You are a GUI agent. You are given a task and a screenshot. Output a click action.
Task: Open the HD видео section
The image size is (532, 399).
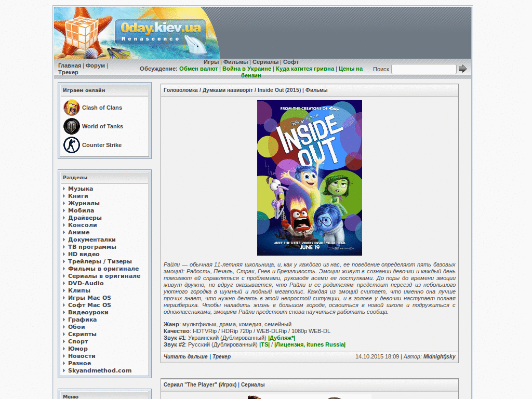click(x=84, y=254)
